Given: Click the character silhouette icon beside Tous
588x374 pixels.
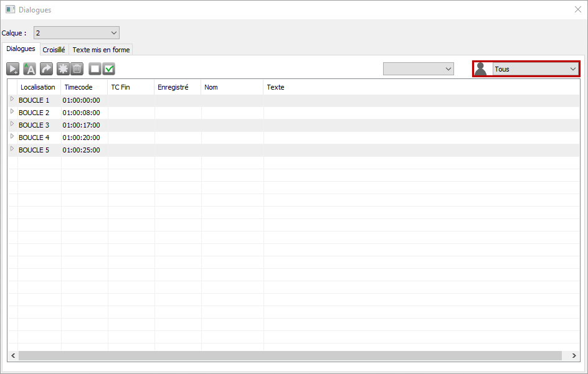Looking at the screenshot, I should click(481, 69).
